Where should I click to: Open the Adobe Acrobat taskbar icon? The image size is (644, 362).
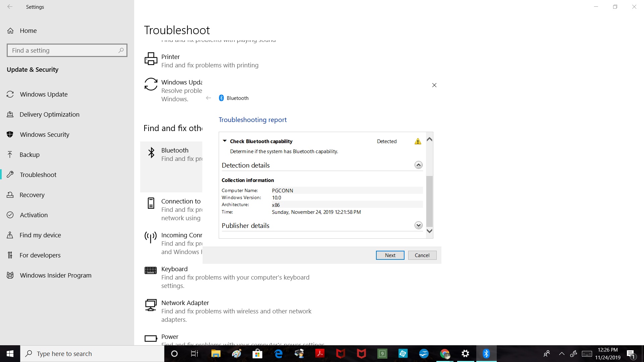coord(320,353)
